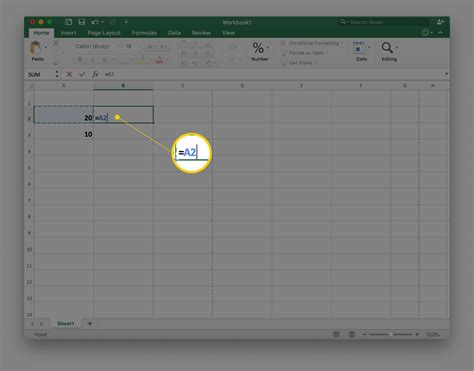
Task: Open the Undo history dropdown arrow
Action: pos(103,22)
